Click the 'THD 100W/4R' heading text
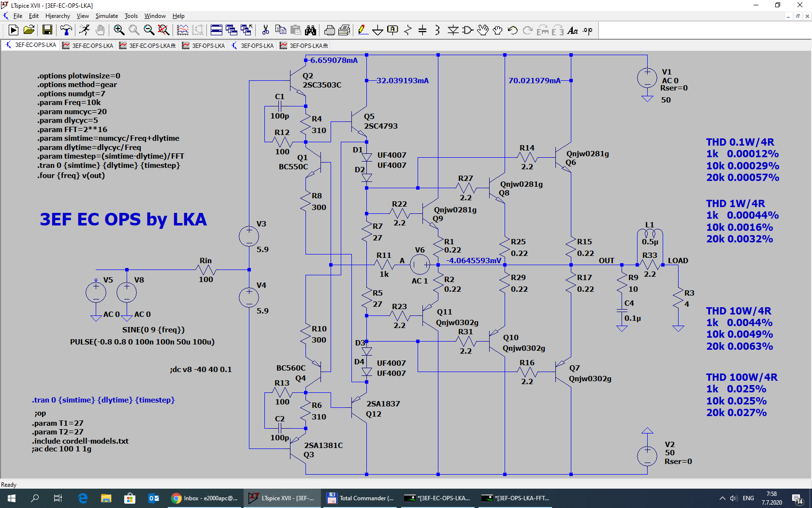 coord(741,377)
